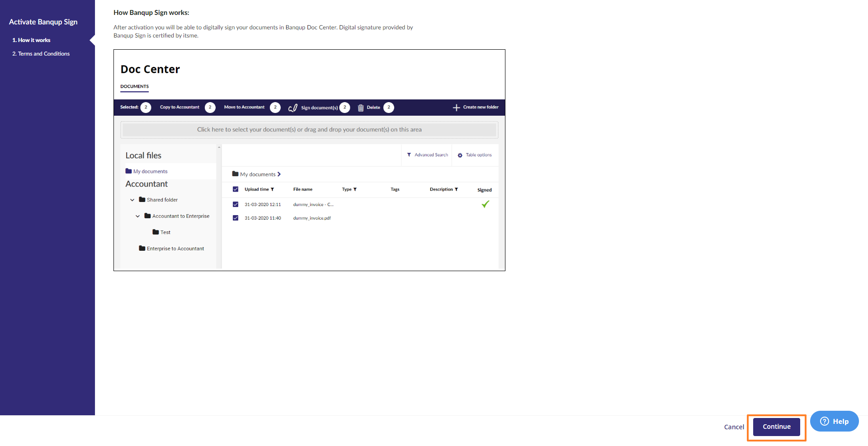Collapse the Accountant to Enterprise node

(137, 216)
